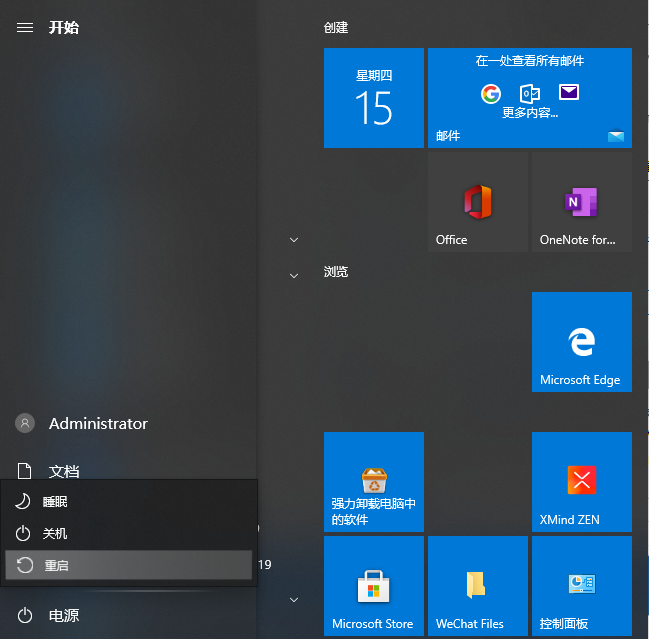Viewport: 649px width, 639px height.
Task: Select 重启 from the power menu
Action: coord(129,565)
